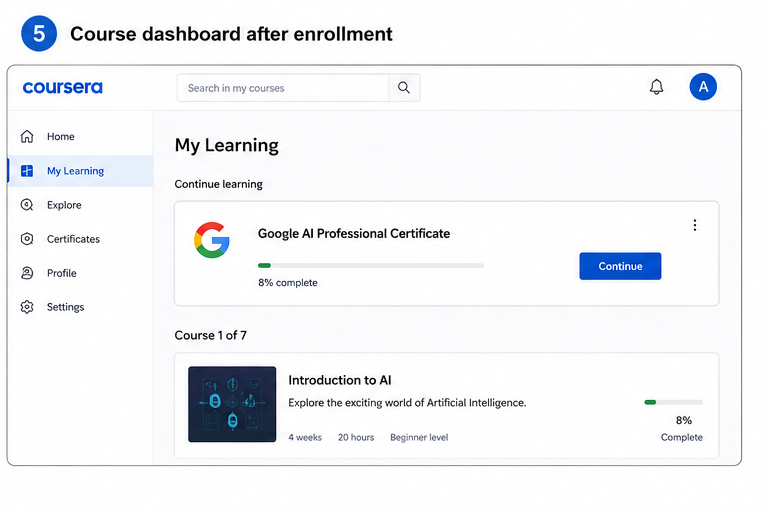Image resolution: width=768 pixels, height=512 pixels.
Task: Click the "4 weeks" label
Action: point(305,437)
